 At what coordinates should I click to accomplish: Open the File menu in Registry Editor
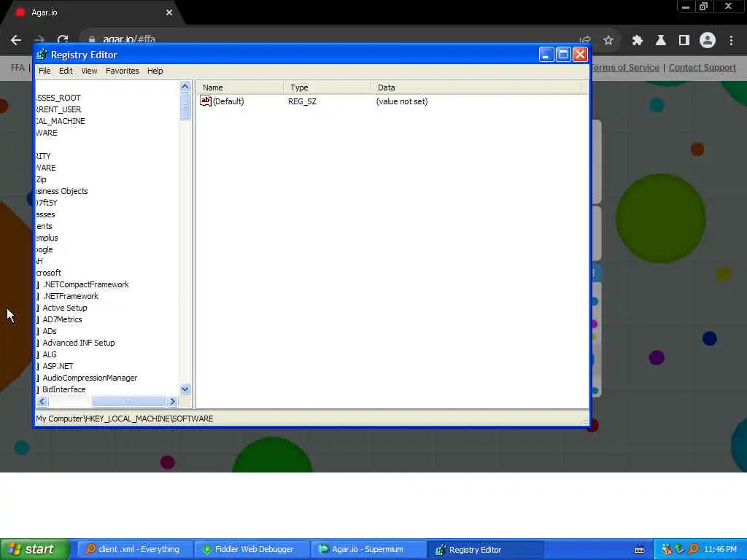click(44, 71)
